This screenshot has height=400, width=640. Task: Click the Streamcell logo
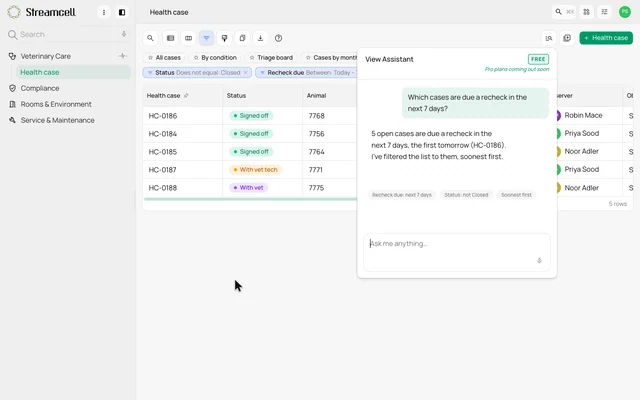point(14,12)
